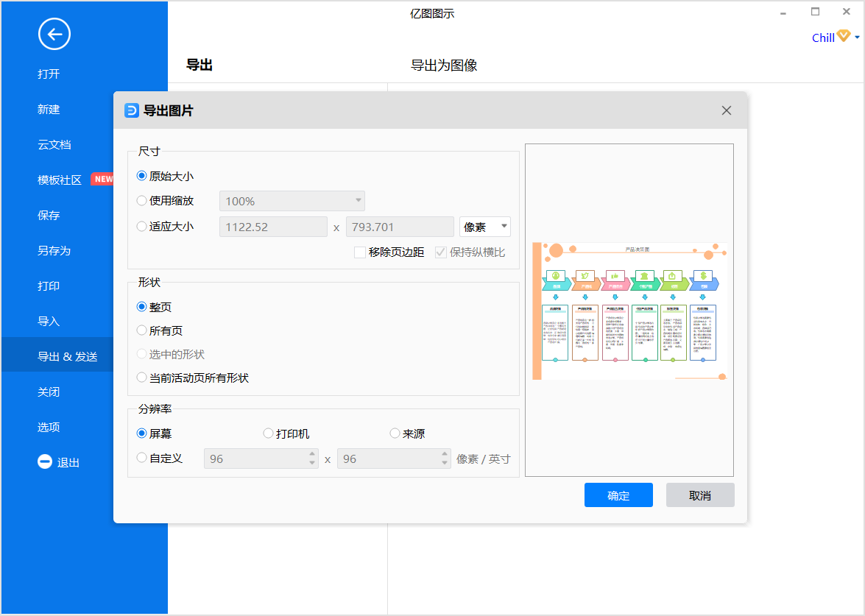
Task: Select the 原始大小 radio button
Action: coord(142,176)
